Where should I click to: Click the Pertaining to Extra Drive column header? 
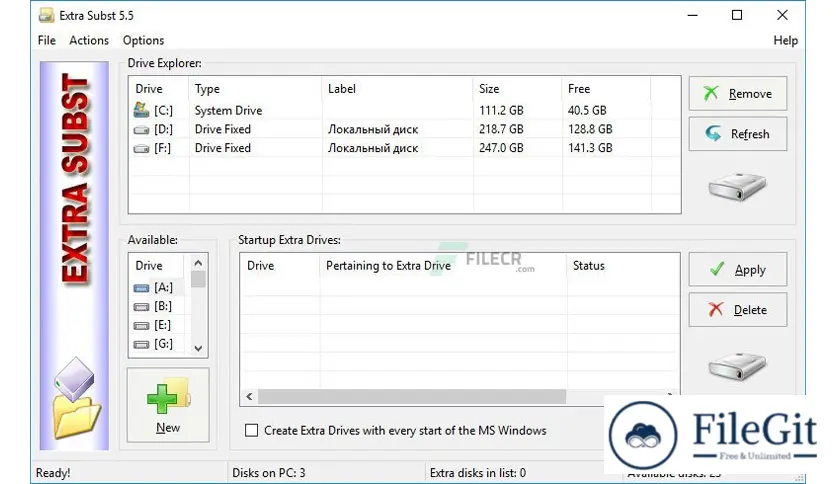pos(444,265)
